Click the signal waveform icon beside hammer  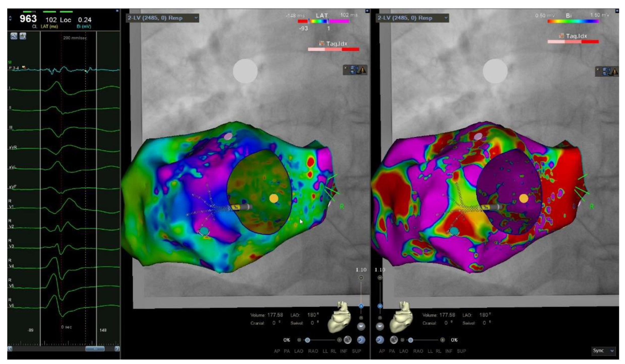pos(23,36)
